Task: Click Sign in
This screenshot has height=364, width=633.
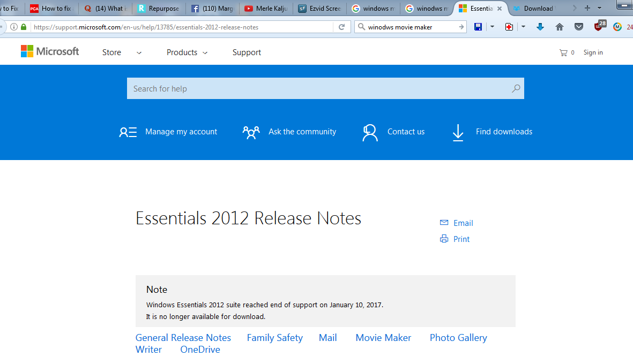Action: tap(593, 52)
